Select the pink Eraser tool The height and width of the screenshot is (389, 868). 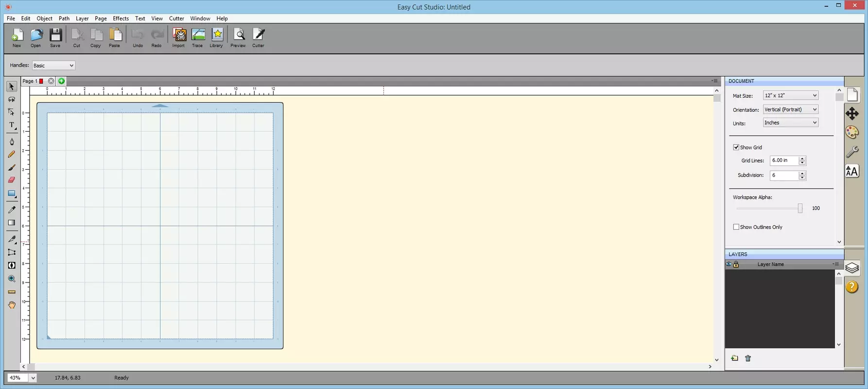coord(12,180)
